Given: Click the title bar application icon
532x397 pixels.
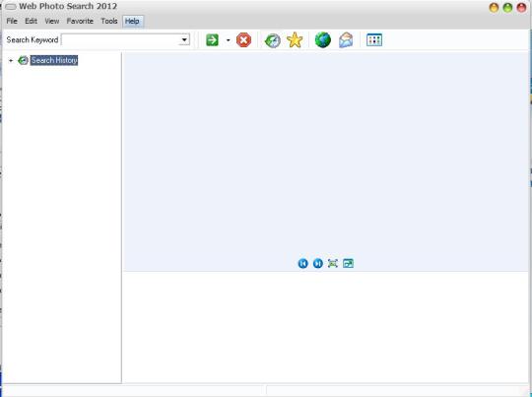Looking at the screenshot, I should tap(11, 7).
